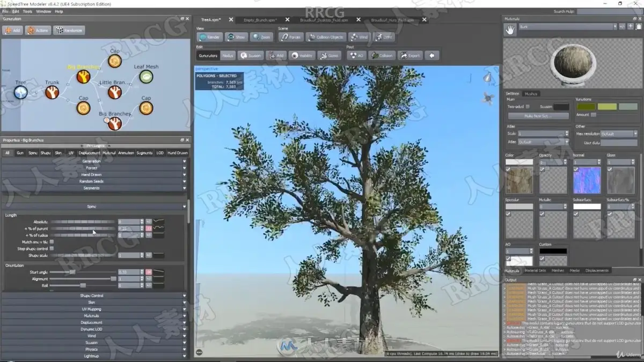
Task: Select the Trunk generator node
Action: point(52,93)
